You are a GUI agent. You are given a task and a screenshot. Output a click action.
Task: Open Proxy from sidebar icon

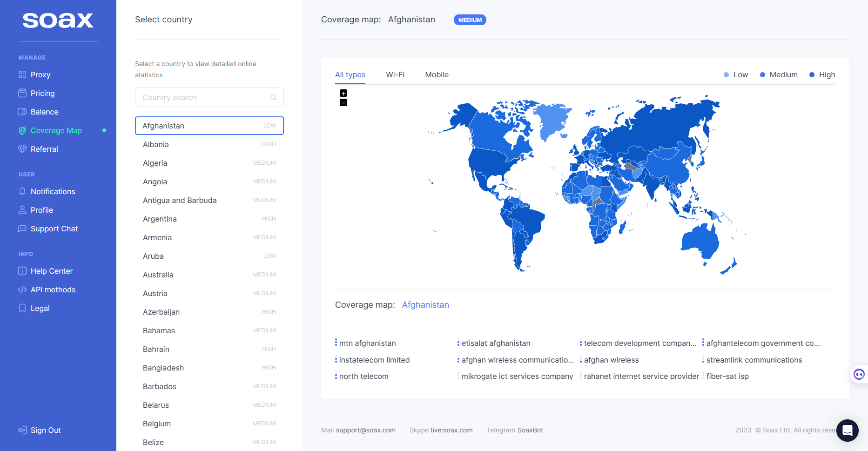coord(22,74)
